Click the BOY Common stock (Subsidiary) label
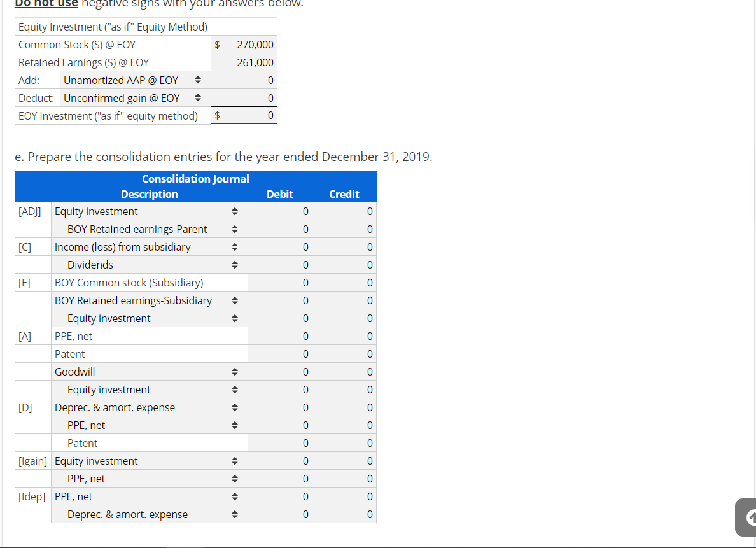 tap(129, 283)
